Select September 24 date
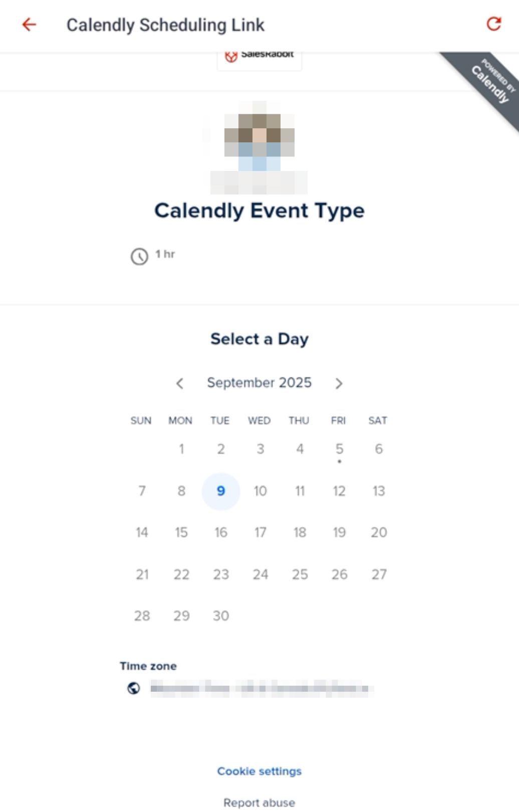This screenshot has width=519, height=812. (260, 574)
